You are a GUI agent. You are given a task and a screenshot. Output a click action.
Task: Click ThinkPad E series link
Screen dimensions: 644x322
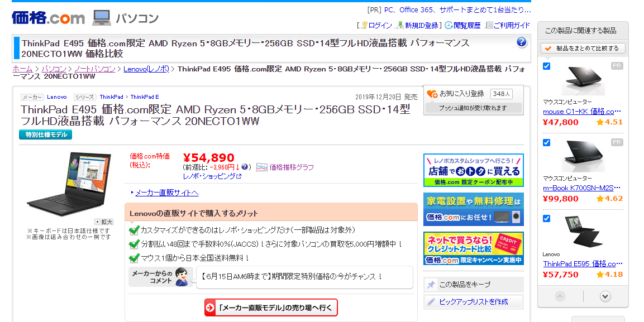coord(145,97)
